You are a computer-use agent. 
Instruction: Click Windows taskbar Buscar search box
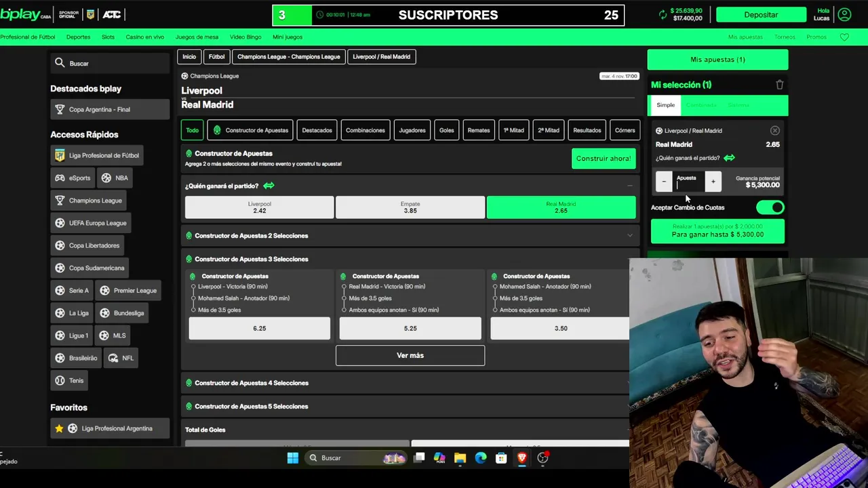[356, 458]
